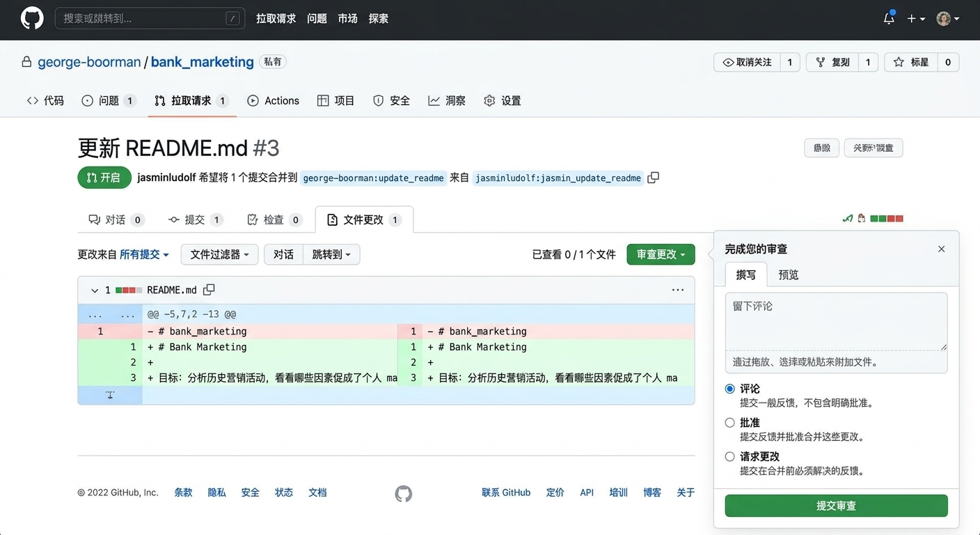Click the slash shortcut icon in search
The height and width of the screenshot is (535, 980).
[233, 19]
